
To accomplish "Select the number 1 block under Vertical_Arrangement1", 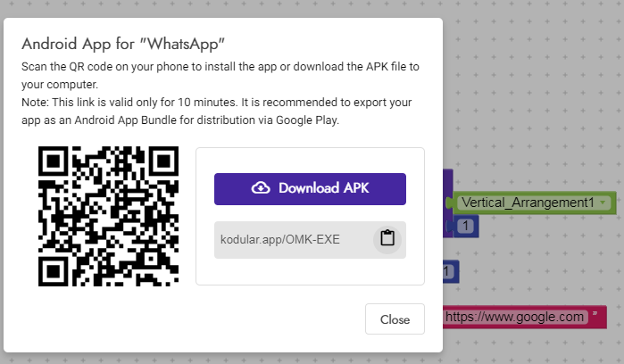I will pyautogui.click(x=465, y=227).
